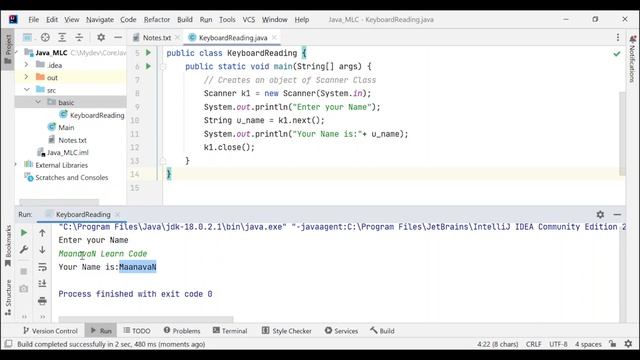The height and width of the screenshot is (360, 640).
Task: Open the Notifications tool window
Action: pos(632,58)
